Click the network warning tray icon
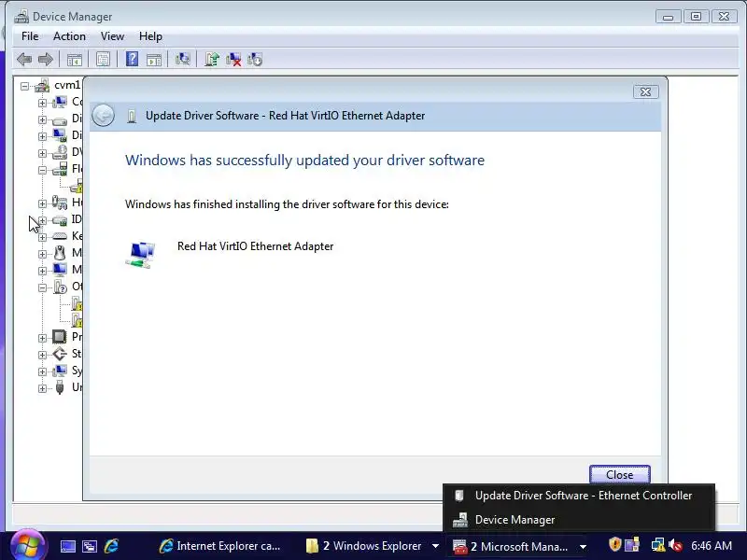 (x=657, y=545)
